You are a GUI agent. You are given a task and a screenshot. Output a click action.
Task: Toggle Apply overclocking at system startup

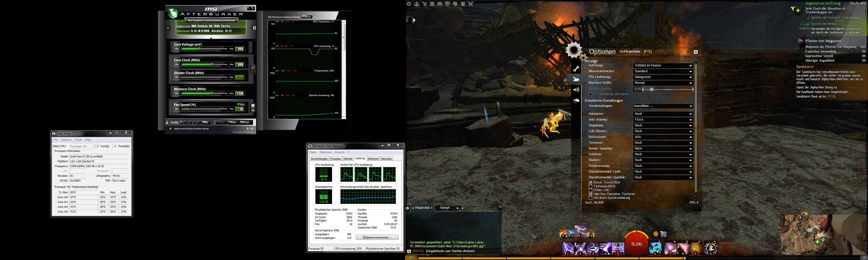[x=171, y=129]
